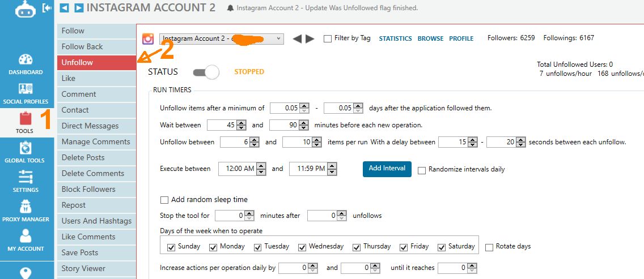Image resolution: width=644 pixels, height=279 pixels.
Task: Click stepper on 12:00 AM time field
Action: [261, 169]
